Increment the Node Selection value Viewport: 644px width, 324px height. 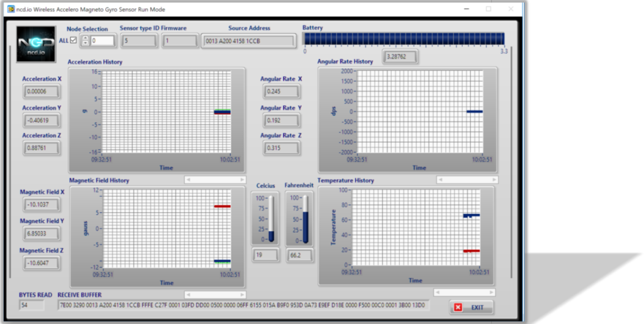click(x=85, y=38)
